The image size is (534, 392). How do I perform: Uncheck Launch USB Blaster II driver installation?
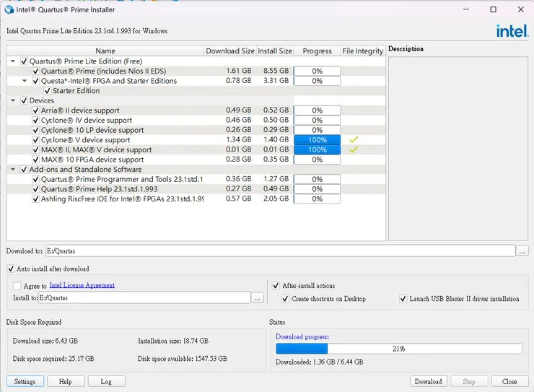[403, 299]
